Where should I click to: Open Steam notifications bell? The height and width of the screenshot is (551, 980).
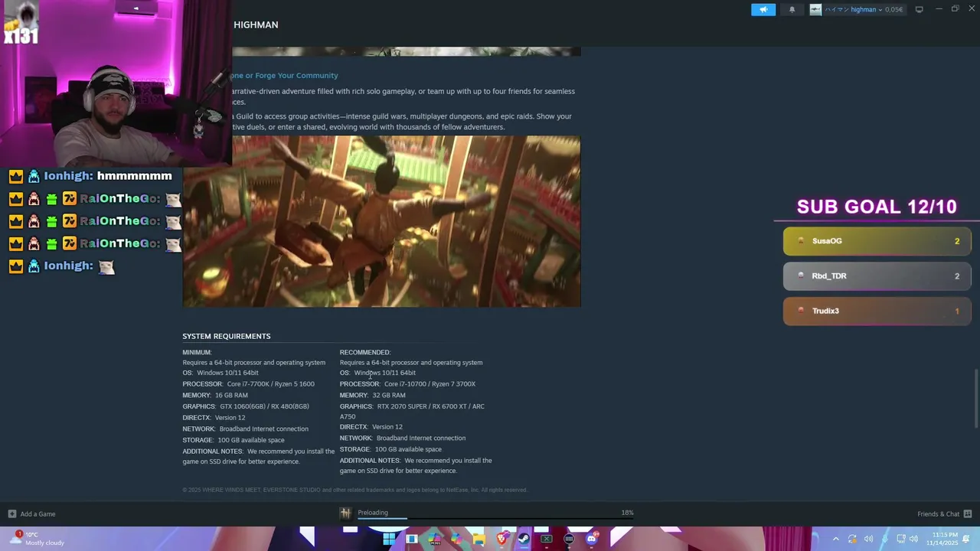point(792,9)
